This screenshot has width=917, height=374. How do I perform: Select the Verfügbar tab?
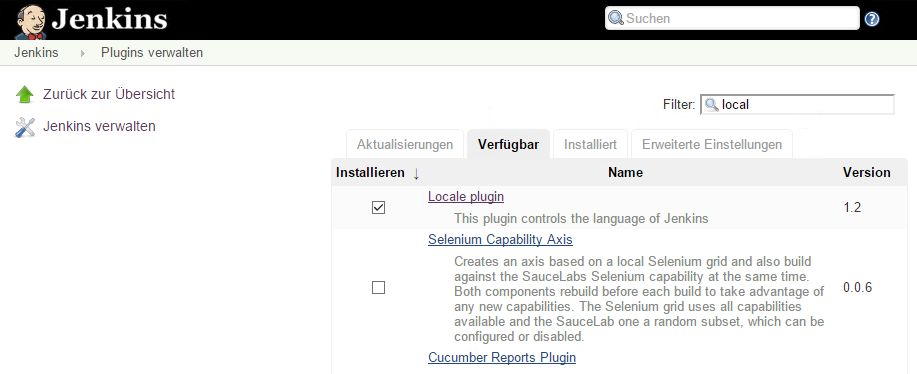pyautogui.click(x=508, y=144)
